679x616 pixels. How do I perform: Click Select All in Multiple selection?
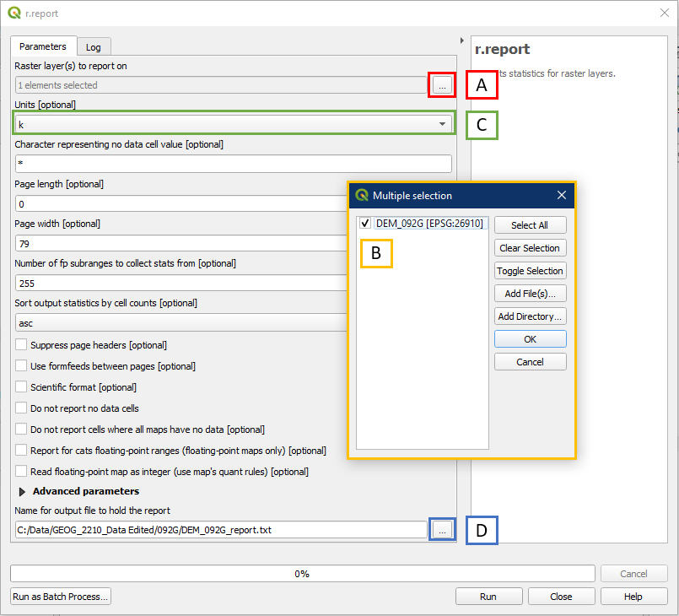point(530,225)
